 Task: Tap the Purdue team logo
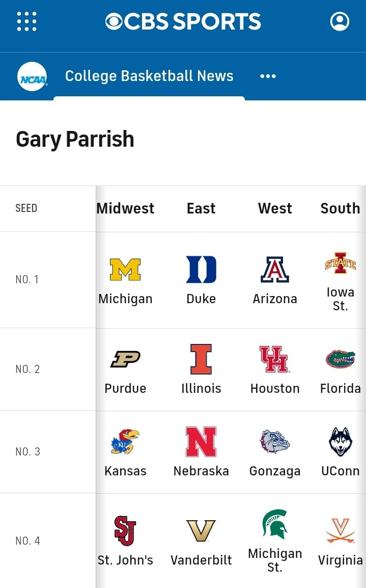125,359
